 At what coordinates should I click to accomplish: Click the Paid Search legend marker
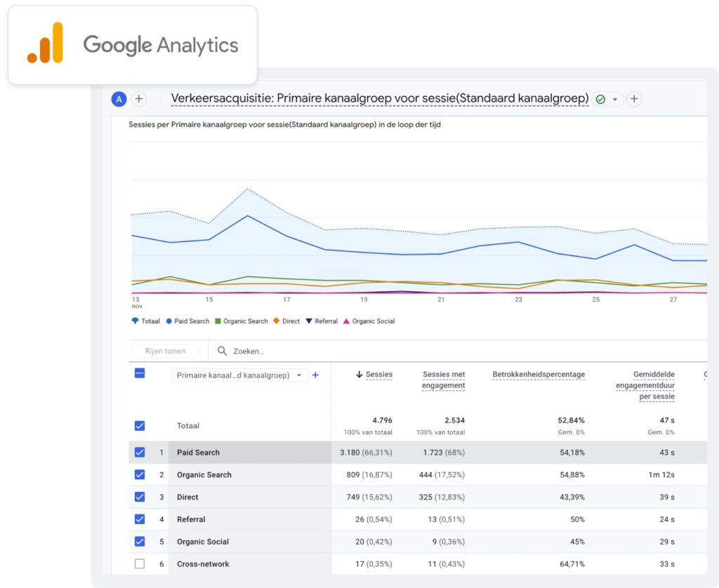click(169, 321)
